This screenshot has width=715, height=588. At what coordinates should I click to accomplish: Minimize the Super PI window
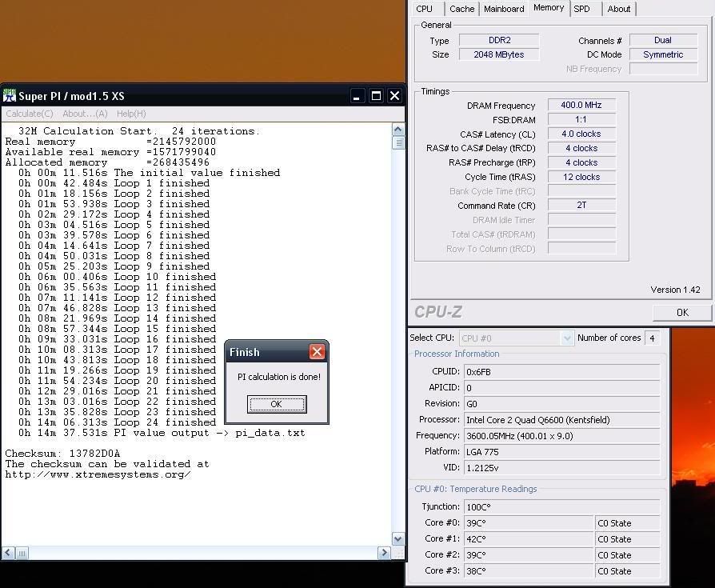pyautogui.click(x=357, y=96)
